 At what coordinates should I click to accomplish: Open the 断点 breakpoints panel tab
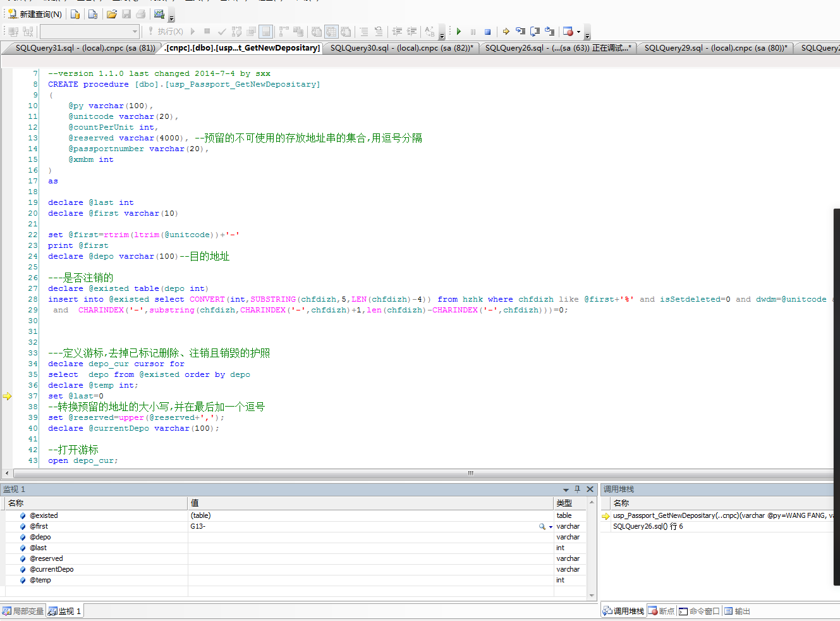click(661, 610)
